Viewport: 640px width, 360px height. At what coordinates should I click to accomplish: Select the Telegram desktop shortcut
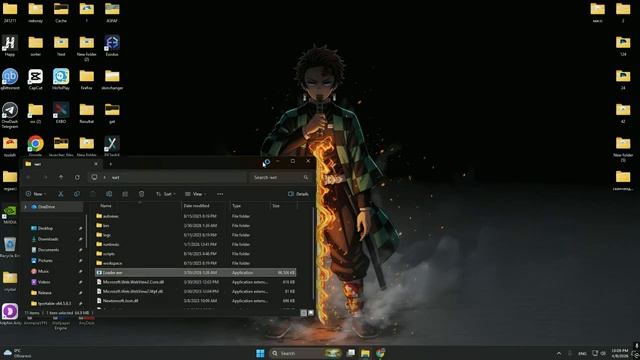[x=10, y=115]
